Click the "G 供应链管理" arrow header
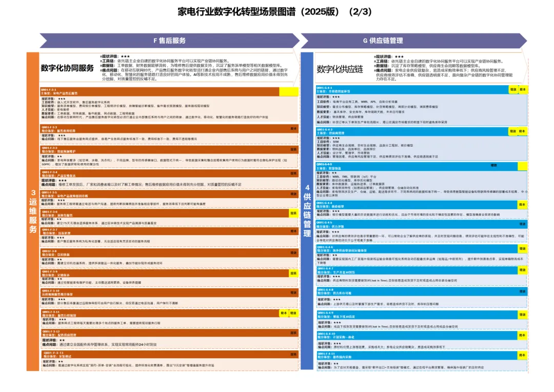Screen dimensions: 554x392 [x=413, y=41]
